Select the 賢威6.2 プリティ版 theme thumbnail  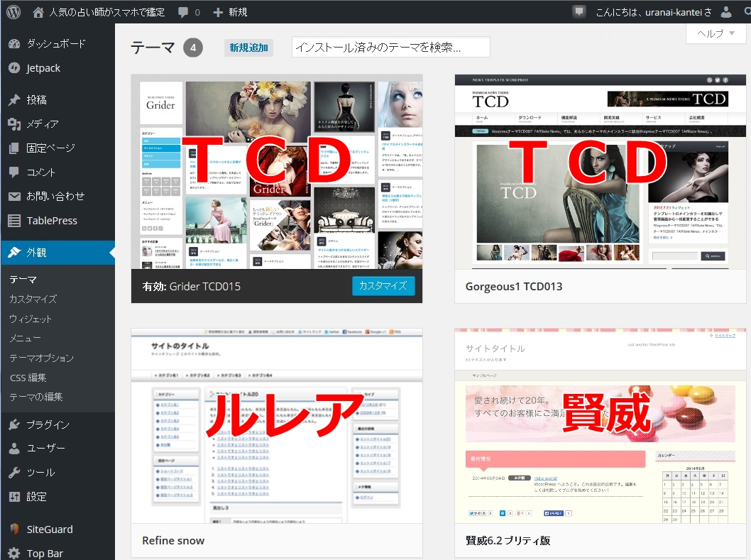point(600,426)
